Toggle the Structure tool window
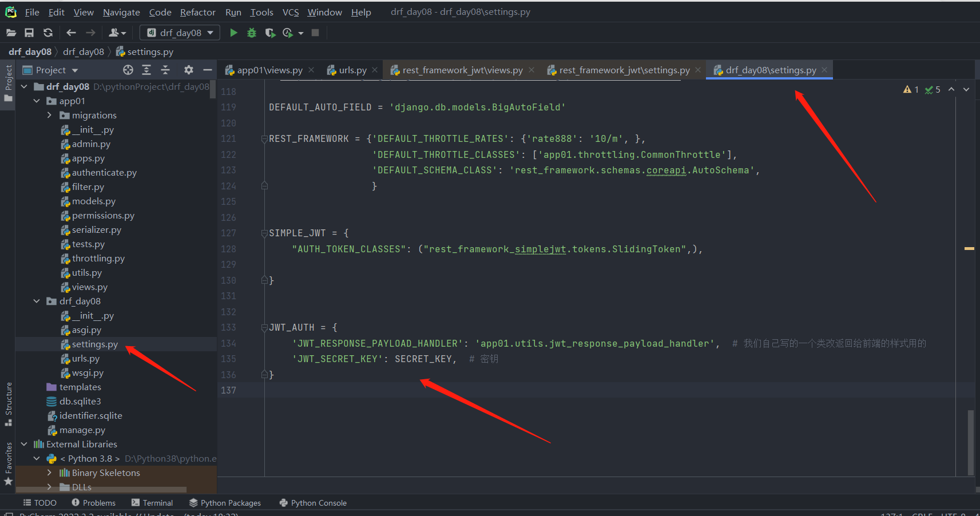 [x=8, y=404]
